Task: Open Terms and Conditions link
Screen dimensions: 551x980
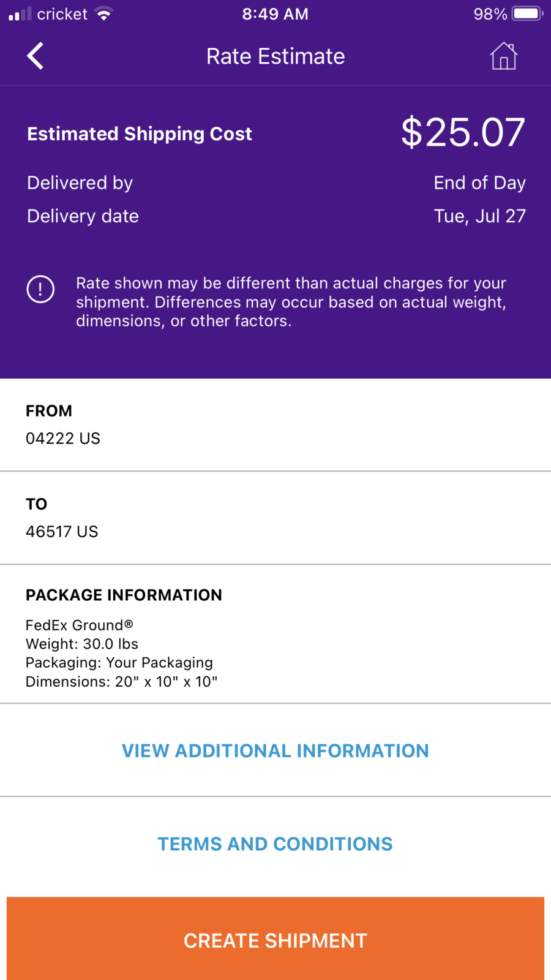Action: (x=275, y=843)
